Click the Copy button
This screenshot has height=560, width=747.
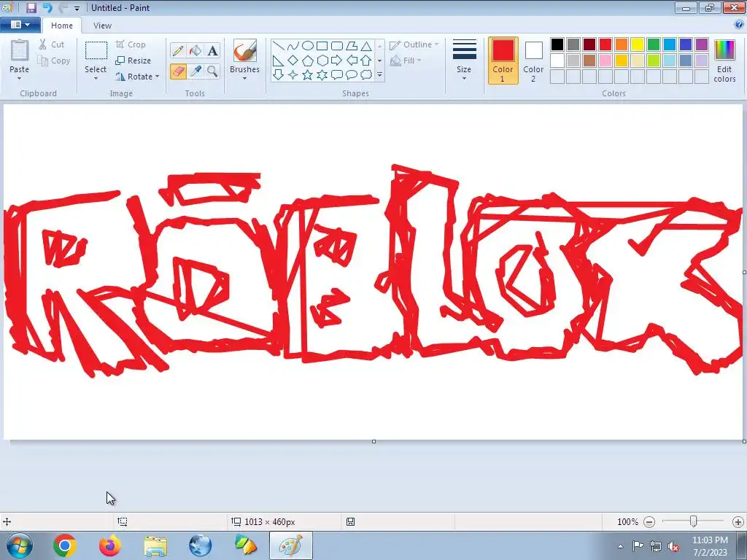[54, 61]
